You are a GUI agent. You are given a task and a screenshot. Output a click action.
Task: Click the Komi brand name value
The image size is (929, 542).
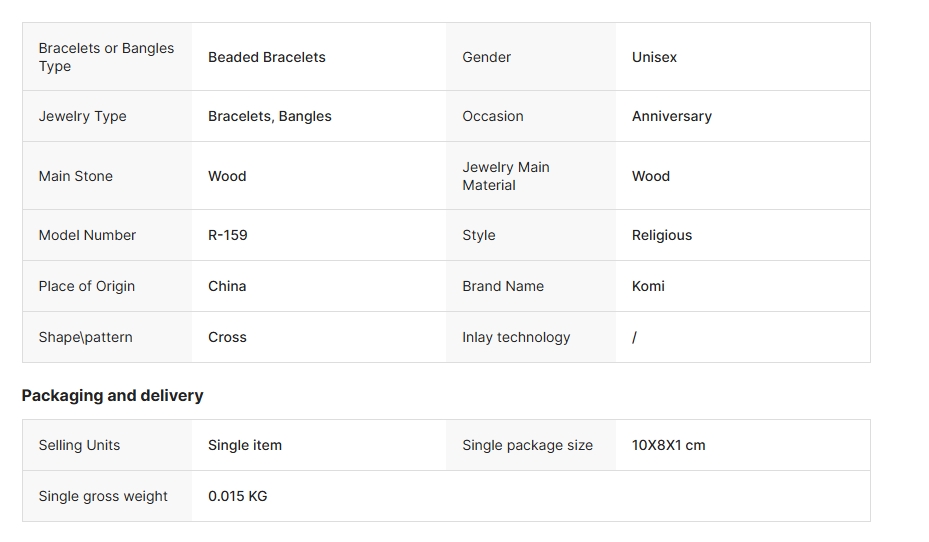[648, 286]
